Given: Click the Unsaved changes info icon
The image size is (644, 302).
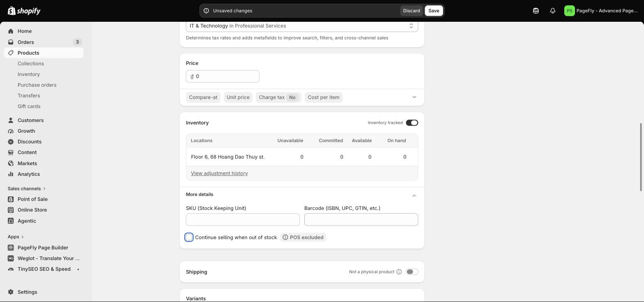Looking at the screenshot, I should click(207, 11).
